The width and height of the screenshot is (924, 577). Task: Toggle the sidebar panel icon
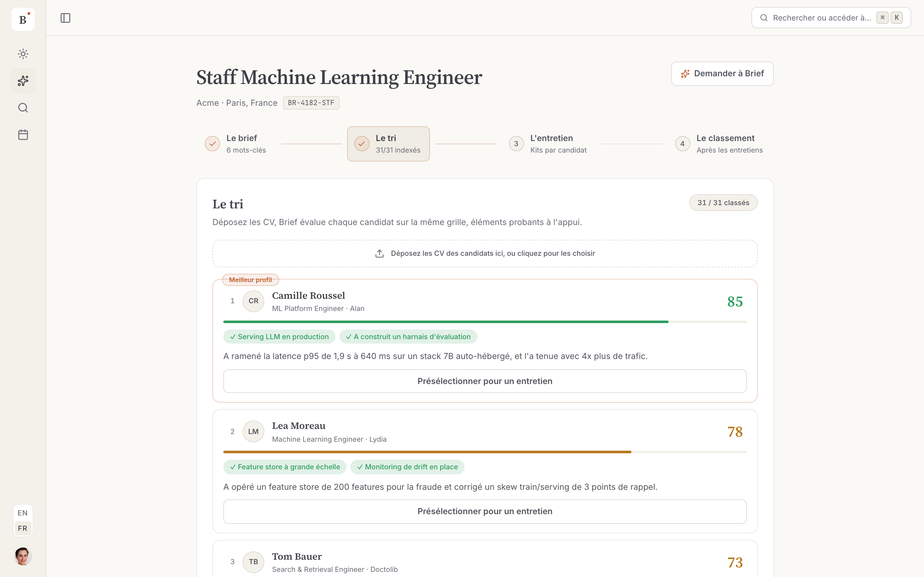coord(65,18)
